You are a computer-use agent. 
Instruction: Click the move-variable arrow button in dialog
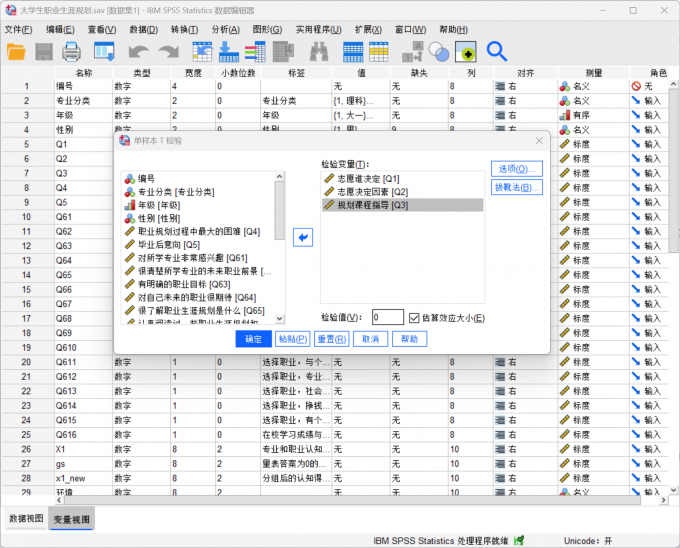click(x=303, y=238)
